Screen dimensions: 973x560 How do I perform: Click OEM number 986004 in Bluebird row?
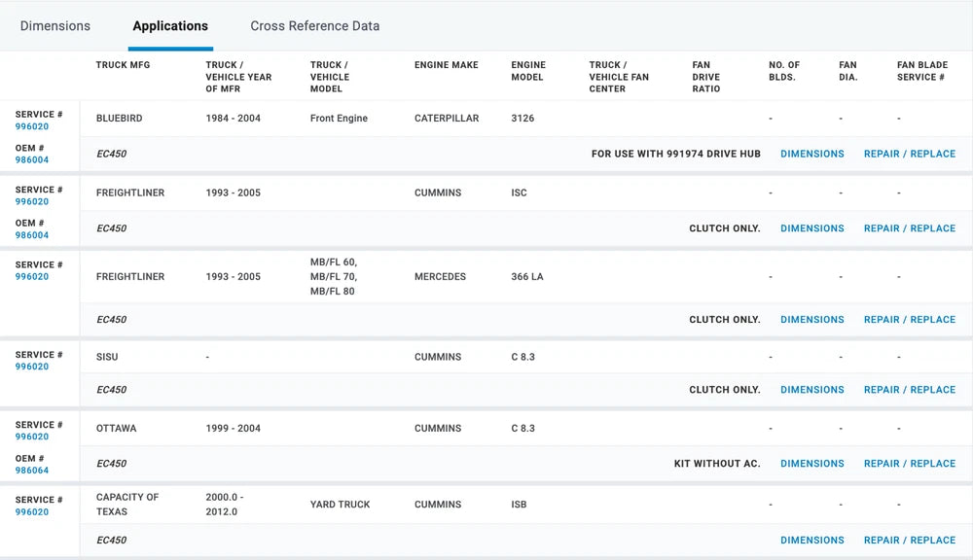tap(32, 160)
